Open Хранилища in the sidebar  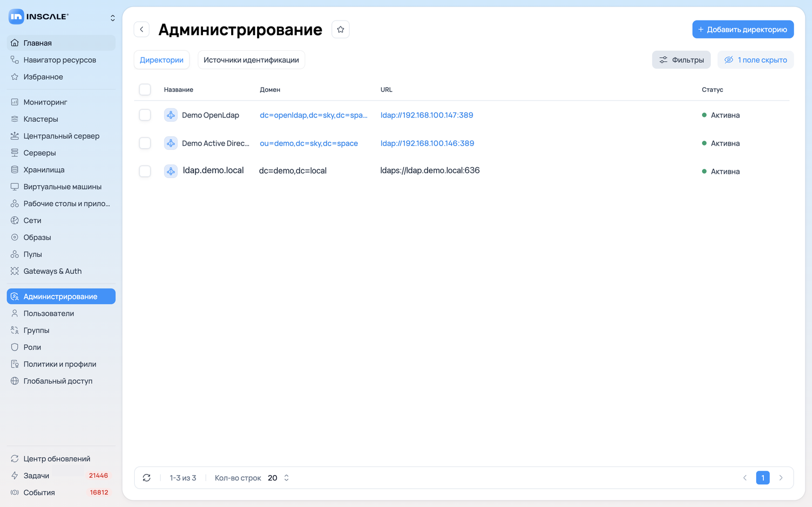61,169
